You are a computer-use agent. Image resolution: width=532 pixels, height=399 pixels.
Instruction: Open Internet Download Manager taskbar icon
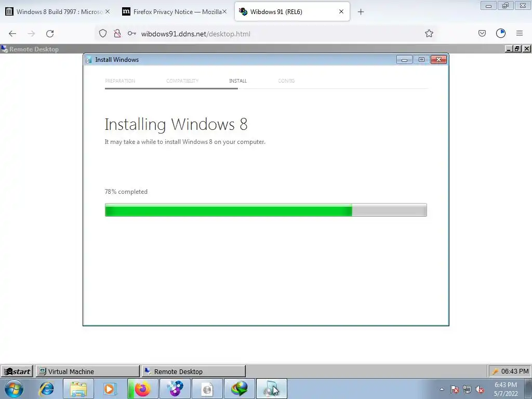click(x=239, y=389)
